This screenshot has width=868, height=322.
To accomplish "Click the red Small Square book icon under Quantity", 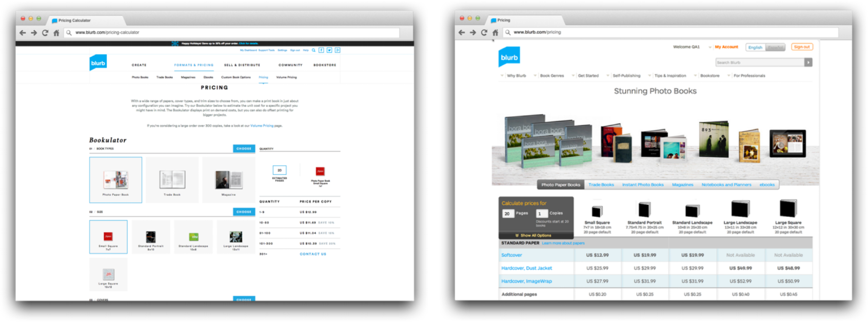I will (x=320, y=171).
